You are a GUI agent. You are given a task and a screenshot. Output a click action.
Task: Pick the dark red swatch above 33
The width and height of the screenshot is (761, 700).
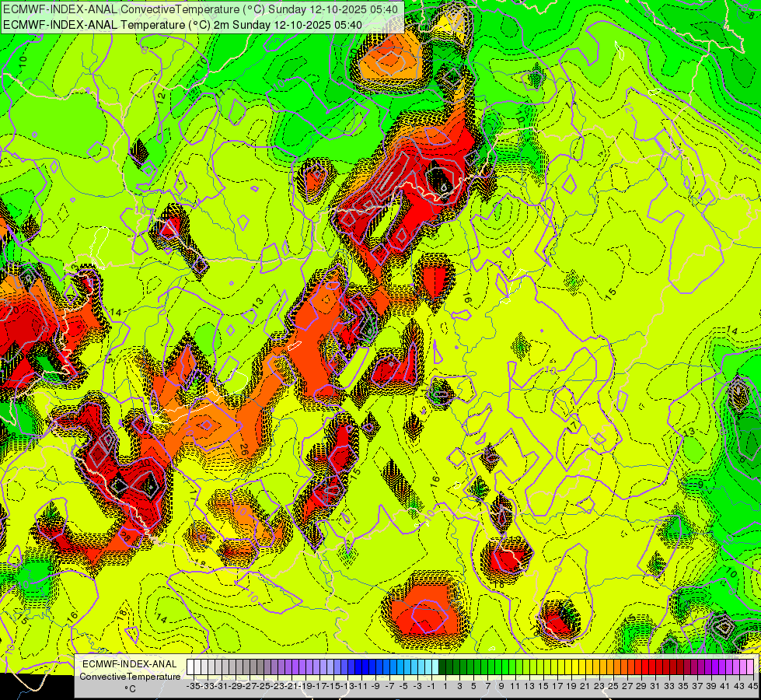point(666,667)
